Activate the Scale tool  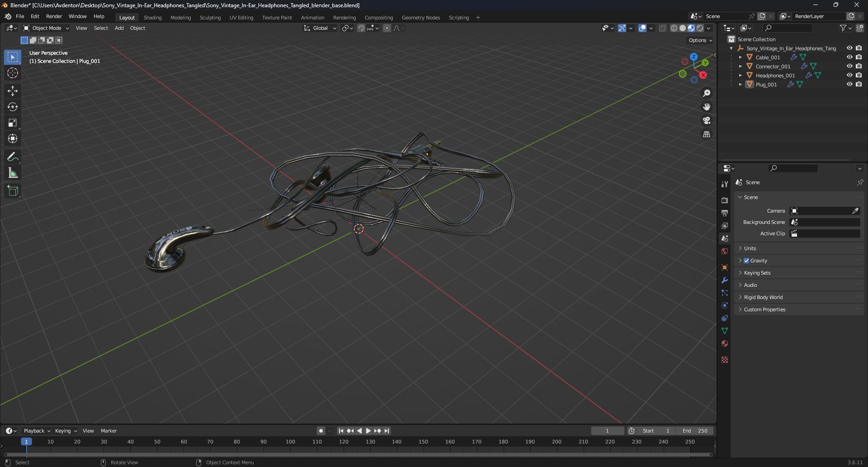tap(13, 123)
